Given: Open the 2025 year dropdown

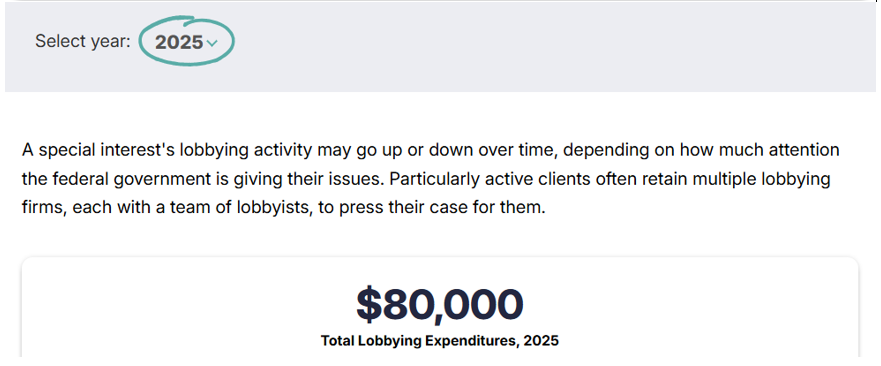Looking at the screenshot, I should [185, 42].
